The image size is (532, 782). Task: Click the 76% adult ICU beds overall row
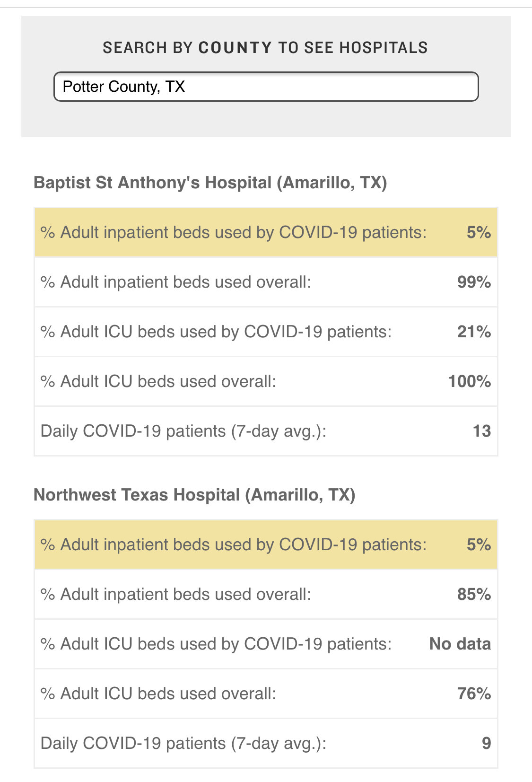(266, 694)
